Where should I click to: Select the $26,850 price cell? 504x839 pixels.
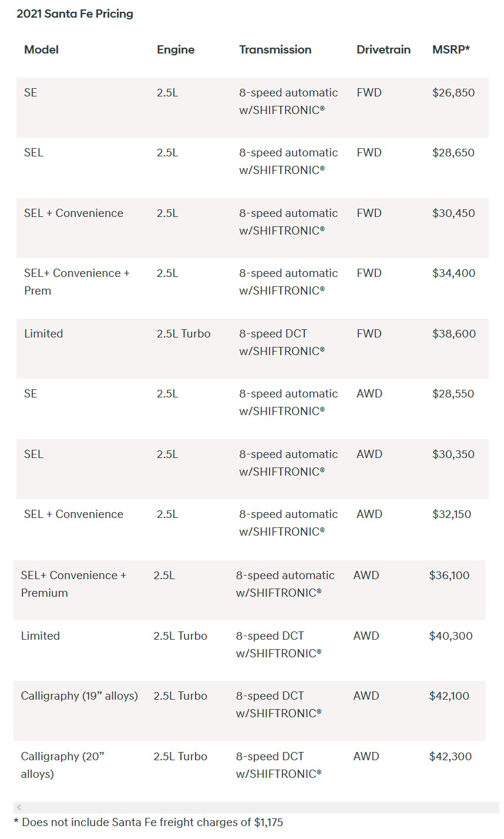point(453,92)
